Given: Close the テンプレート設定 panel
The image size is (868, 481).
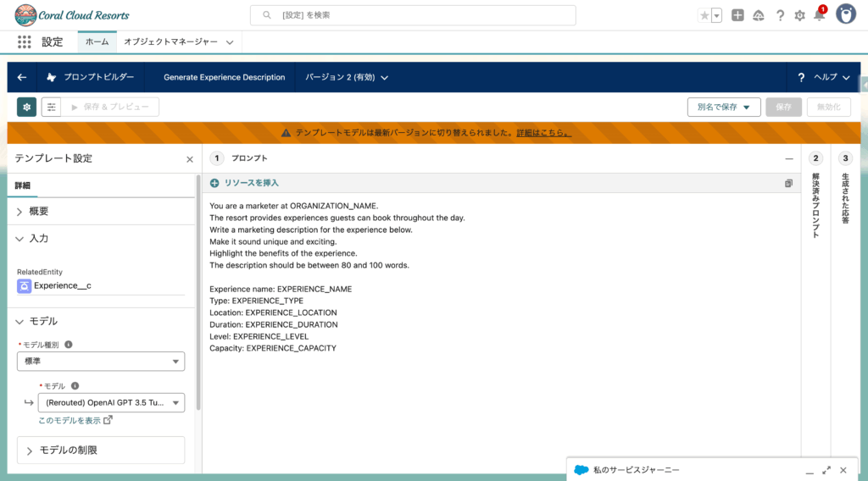Looking at the screenshot, I should pos(190,158).
